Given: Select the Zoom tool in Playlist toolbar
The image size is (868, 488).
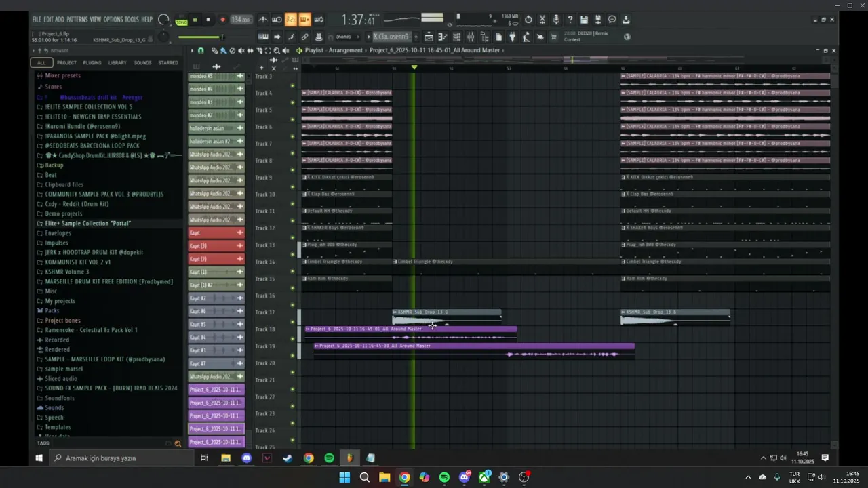Looking at the screenshot, I should [277, 51].
